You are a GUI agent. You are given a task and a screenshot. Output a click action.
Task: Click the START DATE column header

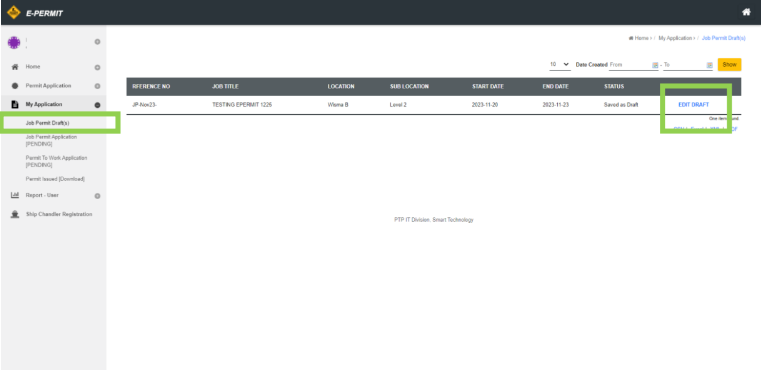pos(488,87)
